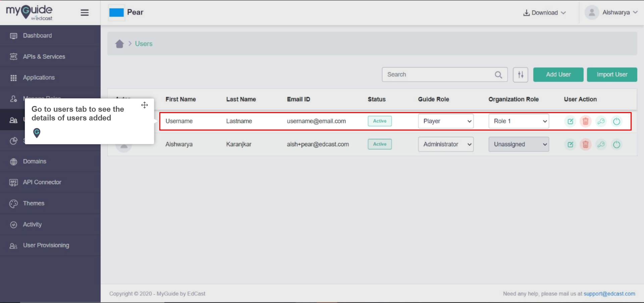Click the MyGuide by EdCast logo

(x=29, y=12)
